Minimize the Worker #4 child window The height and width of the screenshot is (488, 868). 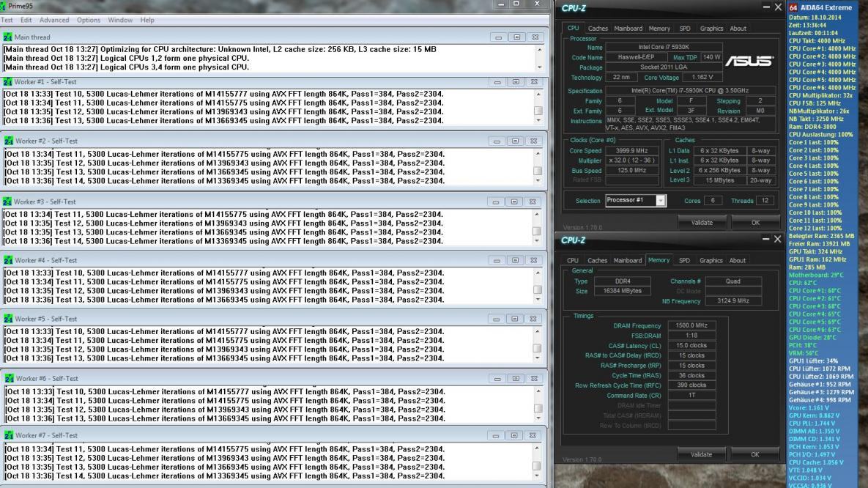click(x=497, y=260)
